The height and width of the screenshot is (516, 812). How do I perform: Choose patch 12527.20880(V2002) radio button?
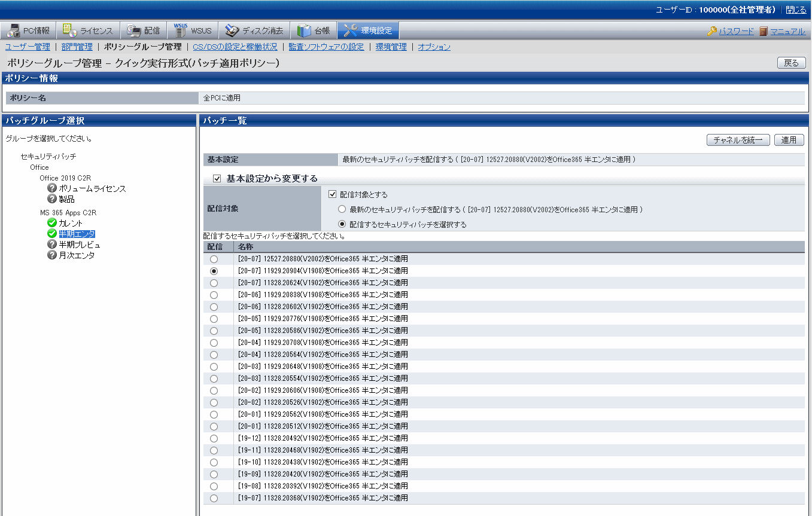coord(214,259)
